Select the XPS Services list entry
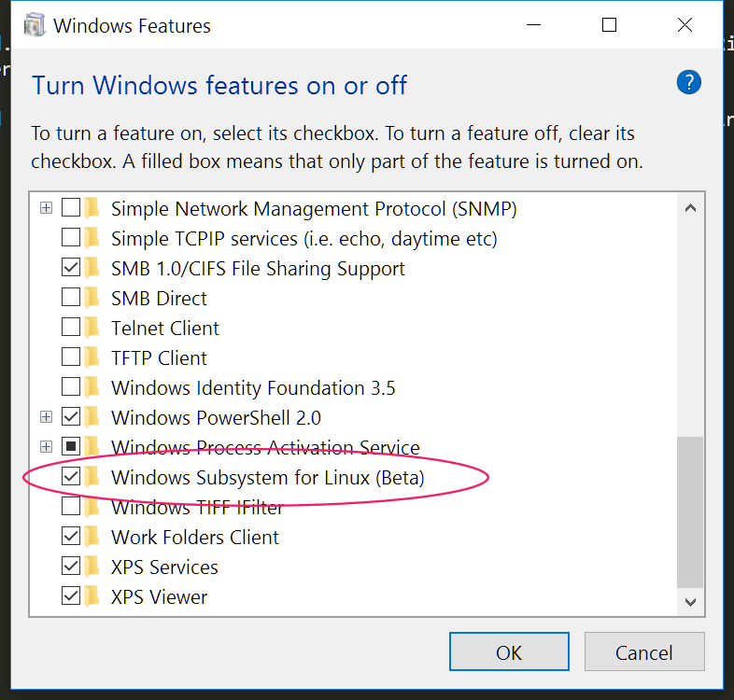 (164, 567)
